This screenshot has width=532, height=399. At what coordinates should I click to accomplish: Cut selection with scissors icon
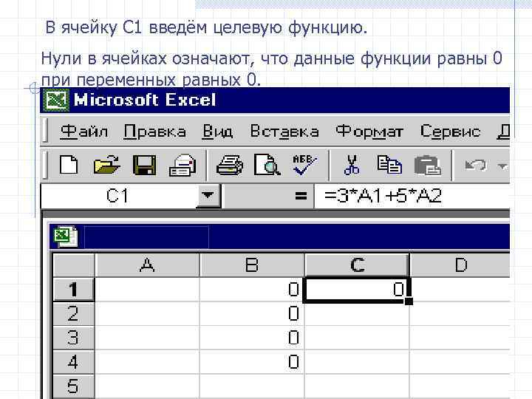pos(352,165)
